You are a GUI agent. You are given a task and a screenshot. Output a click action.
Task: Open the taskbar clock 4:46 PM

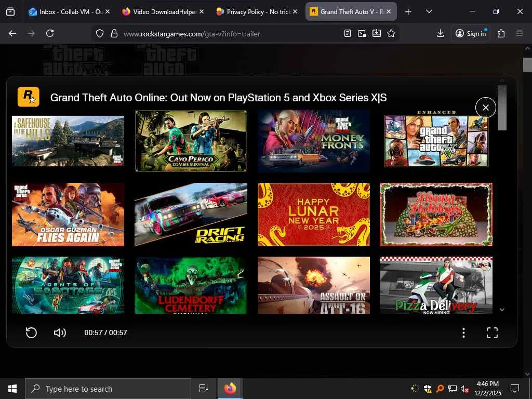[x=487, y=389]
